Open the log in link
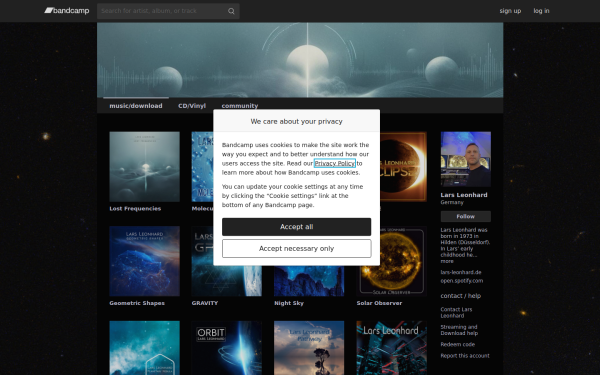This screenshot has height=375, width=600. point(541,11)
